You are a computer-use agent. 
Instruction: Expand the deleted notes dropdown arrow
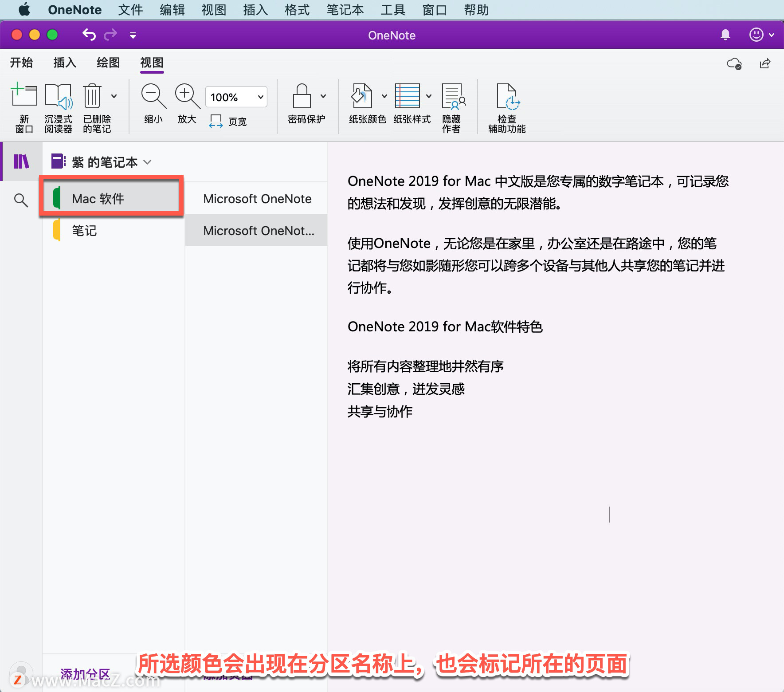[x=114, y=96]
